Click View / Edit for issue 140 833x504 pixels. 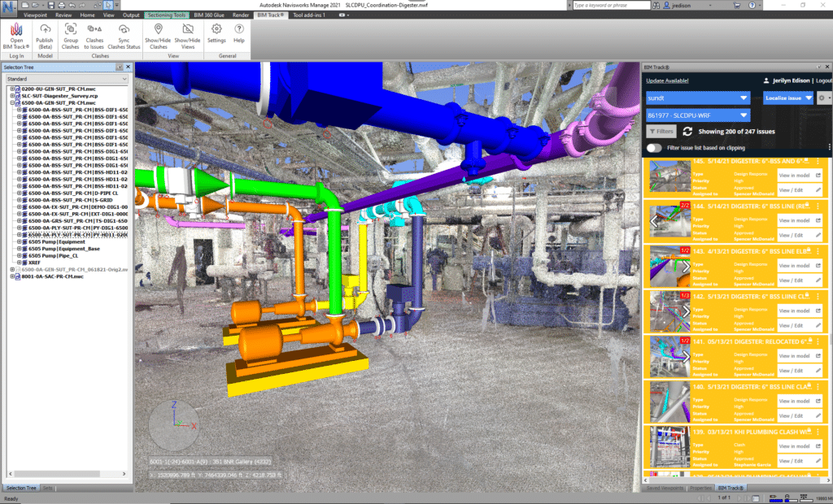[x=800, y=416]
